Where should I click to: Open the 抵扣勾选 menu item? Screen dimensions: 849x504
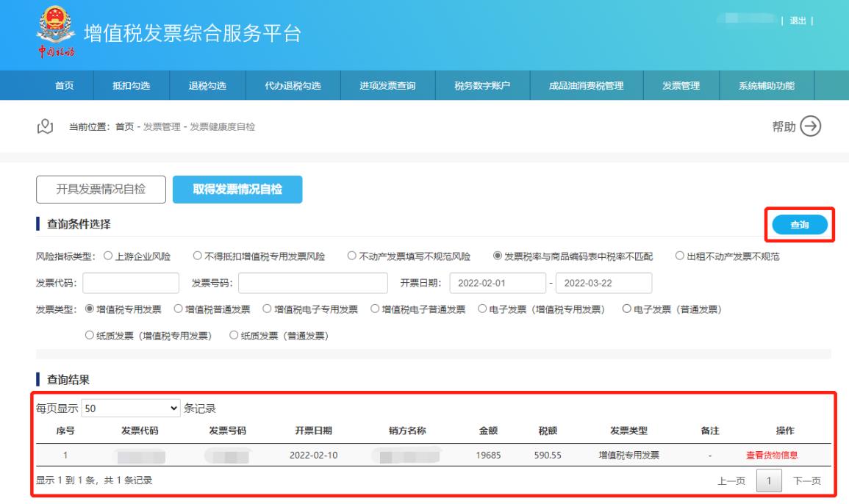[x=131, y=85]
